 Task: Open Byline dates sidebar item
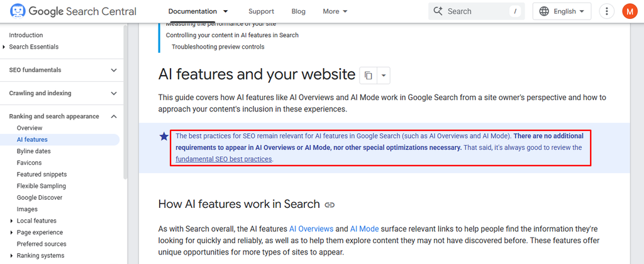point(34,151)
